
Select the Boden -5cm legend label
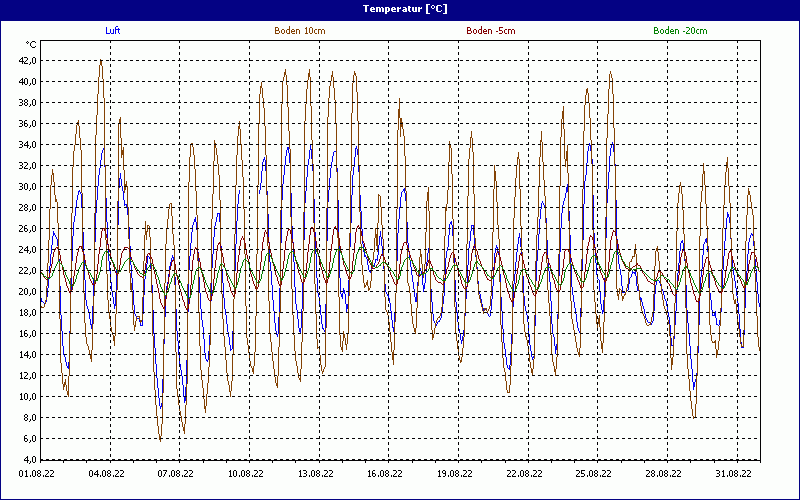(491, 31)
